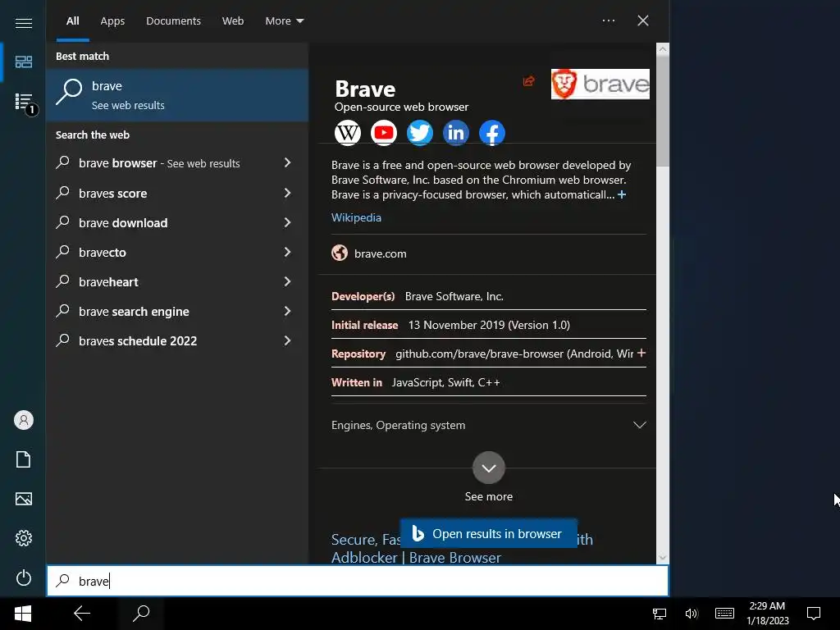Image resolution: width=840 pixels, height=630 pixels.
Task: Expand the brave browser suggestion arrow
Action: point(288,163)
